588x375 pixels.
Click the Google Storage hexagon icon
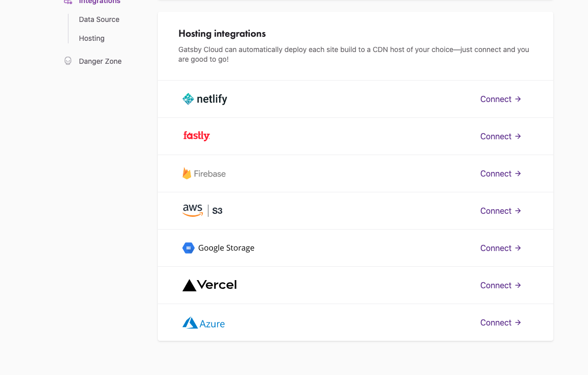tap(189, 248)
